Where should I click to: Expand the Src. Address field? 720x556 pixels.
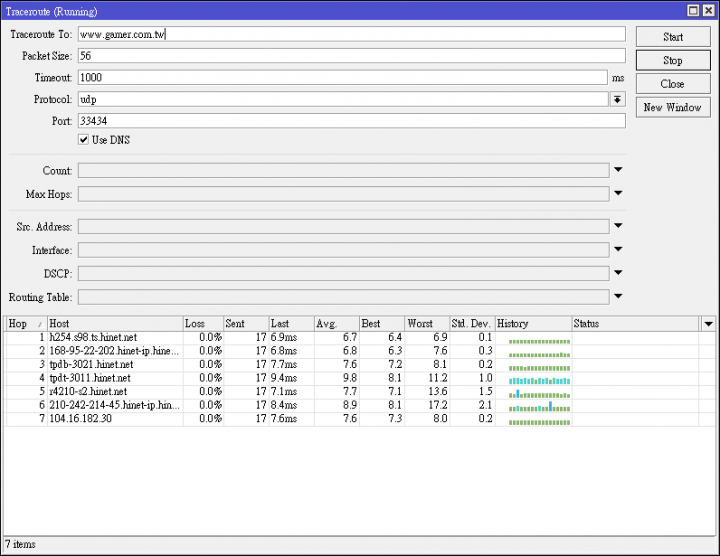618,226
